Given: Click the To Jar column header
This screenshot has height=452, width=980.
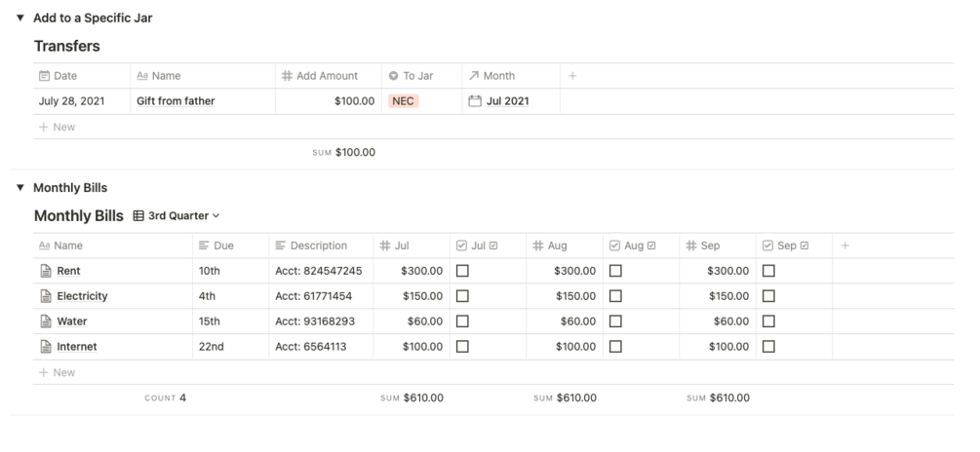Looking at the screenshot, I should click(x=418, y=76).
